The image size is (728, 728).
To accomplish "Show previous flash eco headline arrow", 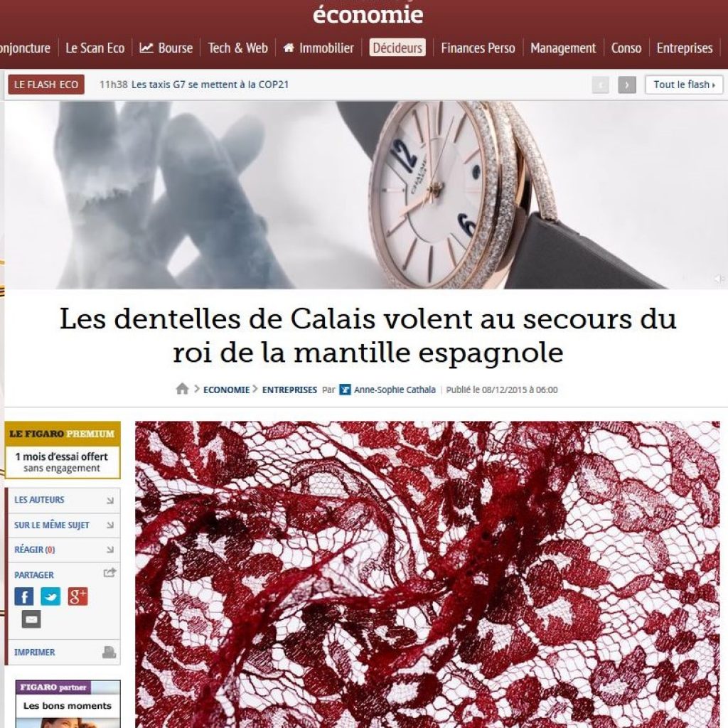I will (x=600, y=85).
